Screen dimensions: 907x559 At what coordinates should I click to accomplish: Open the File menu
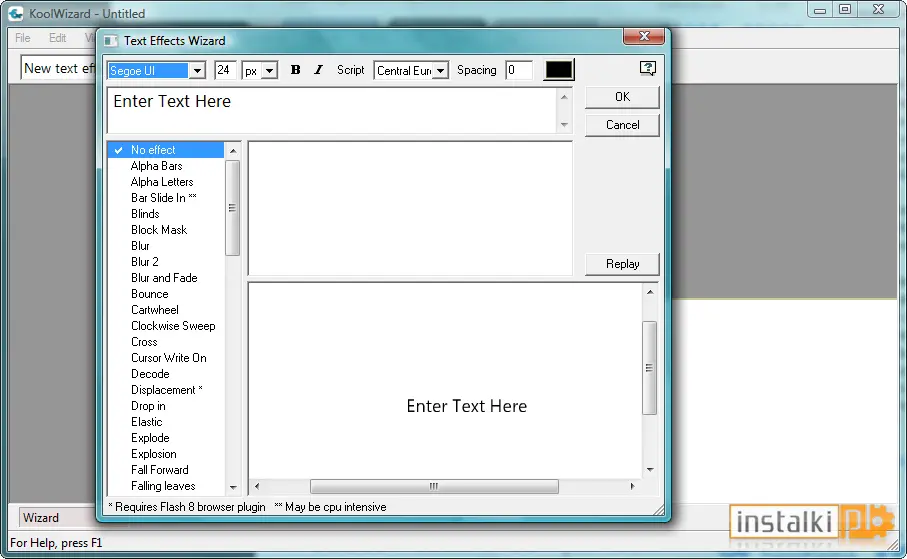coord(23,38)
